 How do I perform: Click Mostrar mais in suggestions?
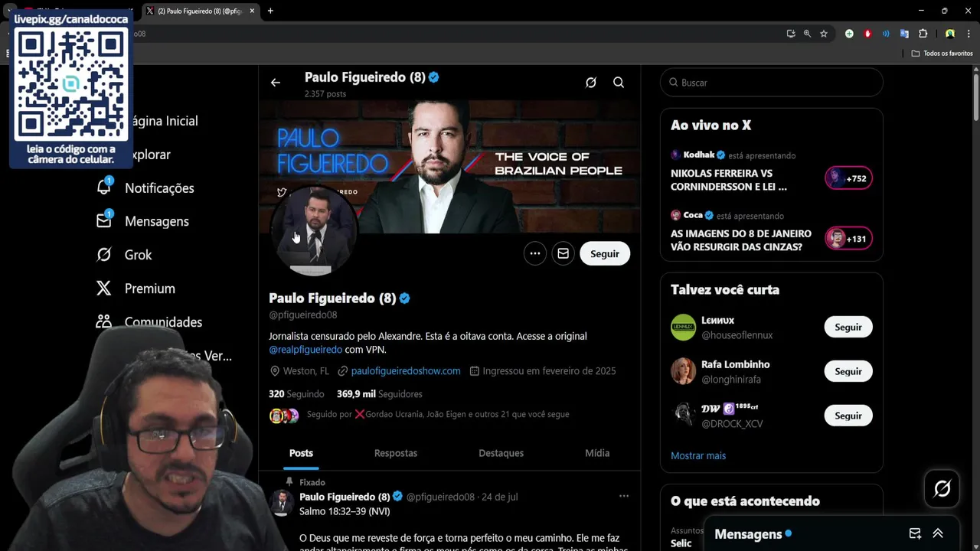[698, 455]
